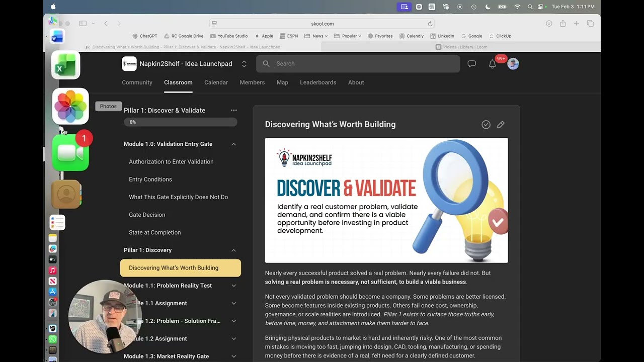The width and height of the screenshot is (644, 362).
Task: Open the Reminders app in the dock
Action: pos(57,222)
